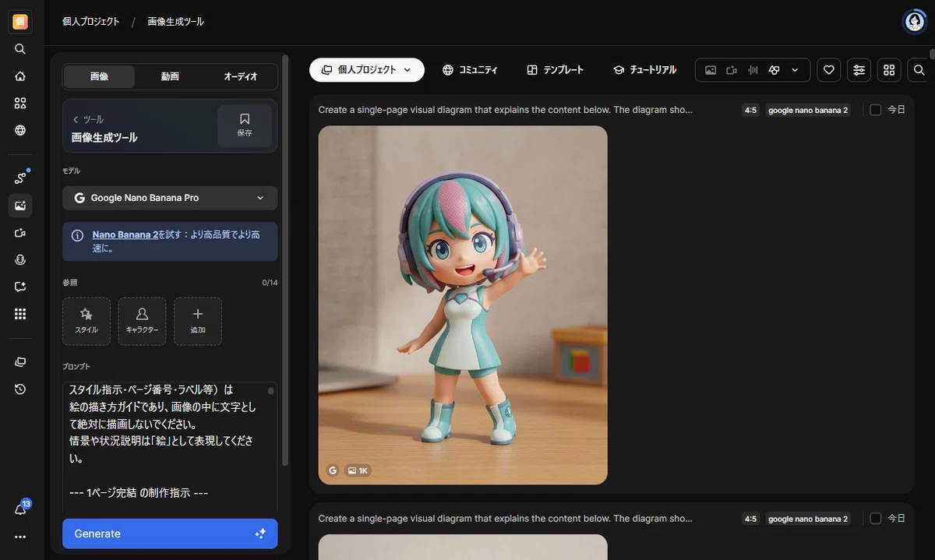Go to home via sidebar house icon
This screenshot has height=560, width=935.
coord(20,76)
